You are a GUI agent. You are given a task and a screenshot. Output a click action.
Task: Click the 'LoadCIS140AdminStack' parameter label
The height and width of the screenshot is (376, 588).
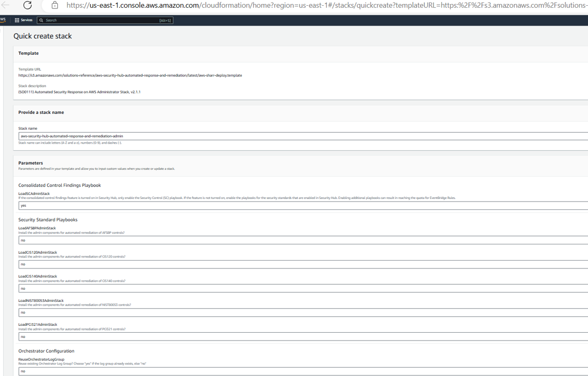click(38, 276)
